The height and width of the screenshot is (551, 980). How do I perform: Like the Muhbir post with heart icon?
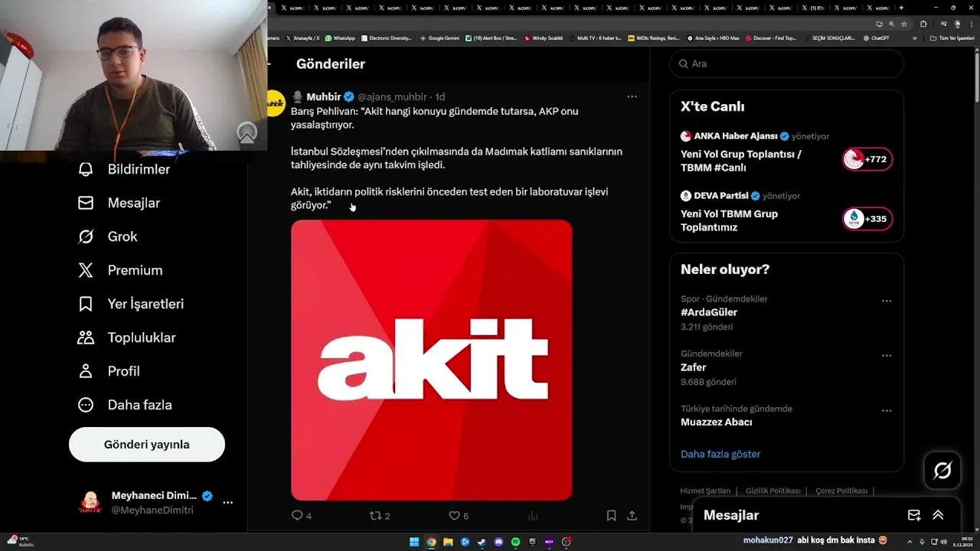(454, 516)
